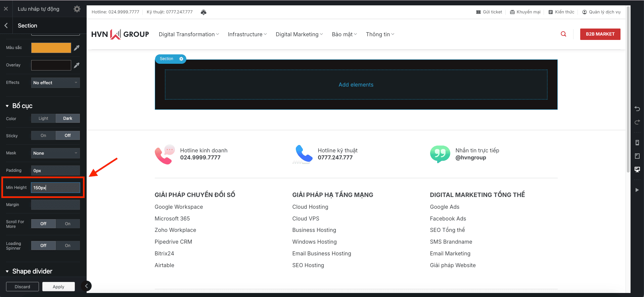Click the Overlay eyedropper icon
Viewport: 644px width, 297px height.
coord(77,65)
